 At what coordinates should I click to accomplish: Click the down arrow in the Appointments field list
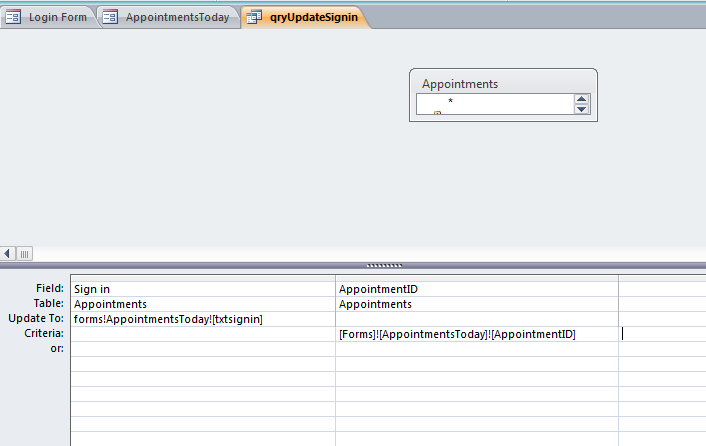[x=582, y=109]
